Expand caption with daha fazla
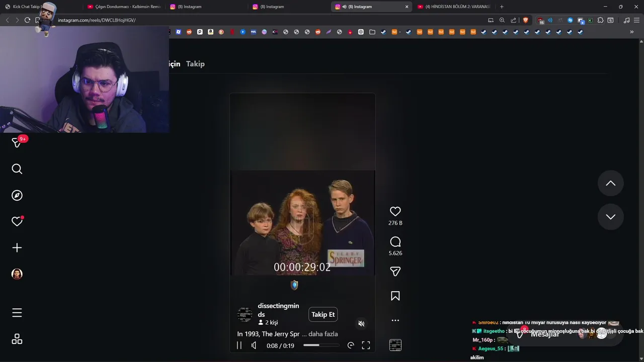644x362 pixels. 323,334
